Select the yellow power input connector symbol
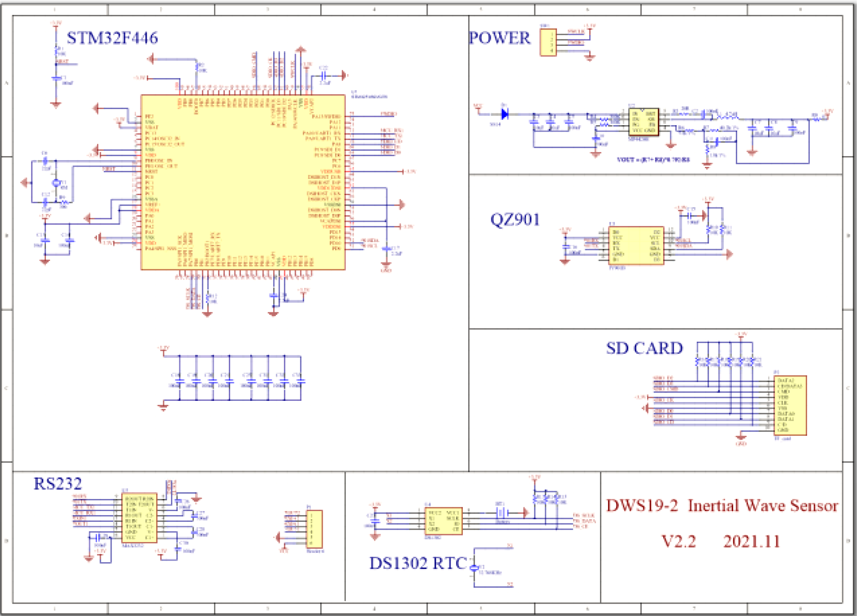Screen dimensions: 857x616 (548, 42)
